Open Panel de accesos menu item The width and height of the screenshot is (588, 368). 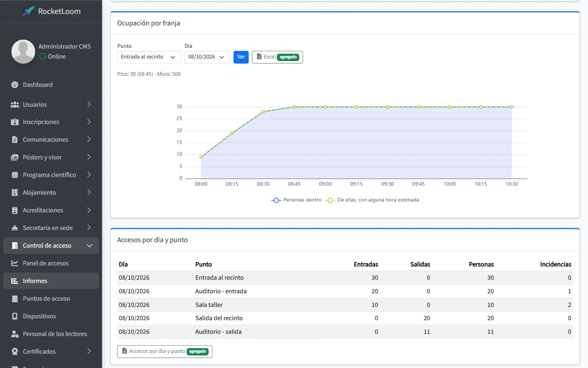[51, 263]
